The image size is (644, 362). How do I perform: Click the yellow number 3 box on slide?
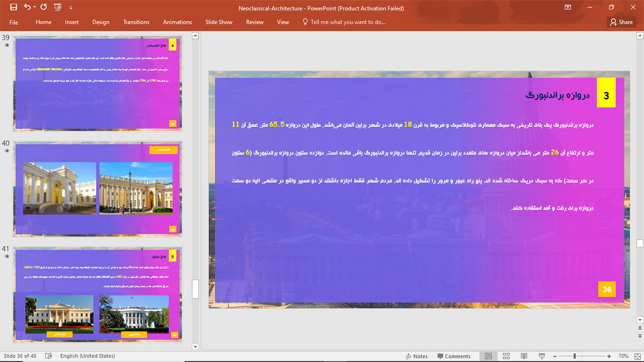606,93
